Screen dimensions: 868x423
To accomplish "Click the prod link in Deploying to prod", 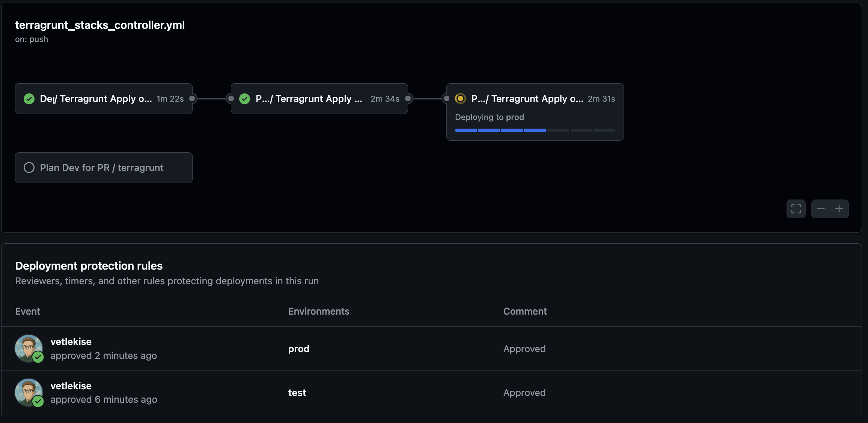I will point(515,117).
